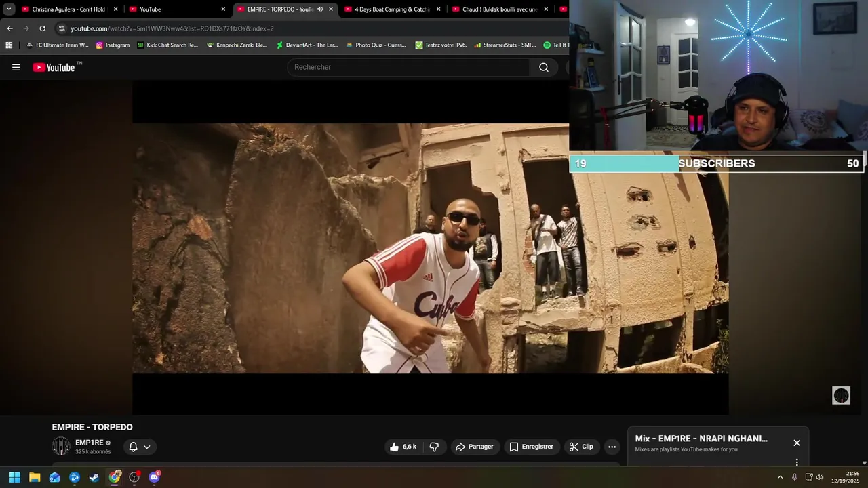Screen dimensions: 868x488
Task: Close the Mix playlist panel
Action: tap(797, 443)
